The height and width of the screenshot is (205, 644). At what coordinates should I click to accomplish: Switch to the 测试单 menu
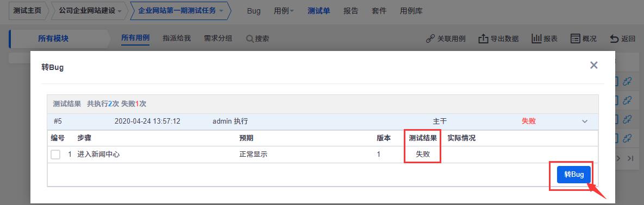(318, 11)
